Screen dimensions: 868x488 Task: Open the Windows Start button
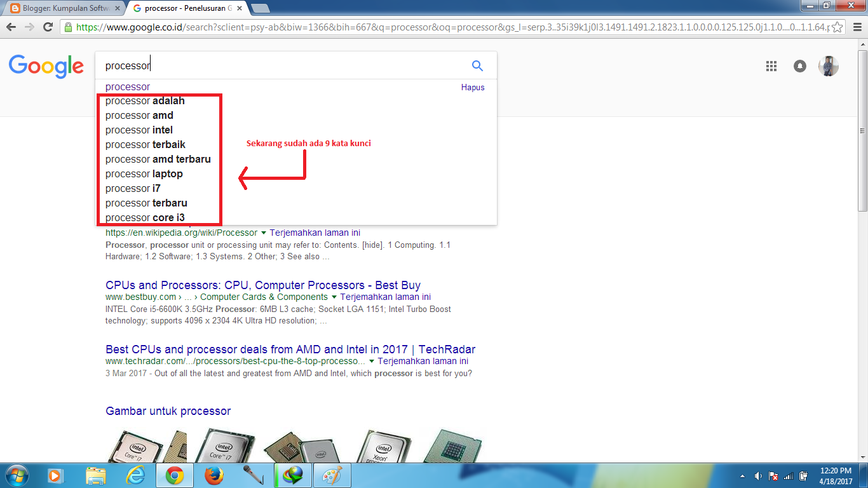[16, 475]
